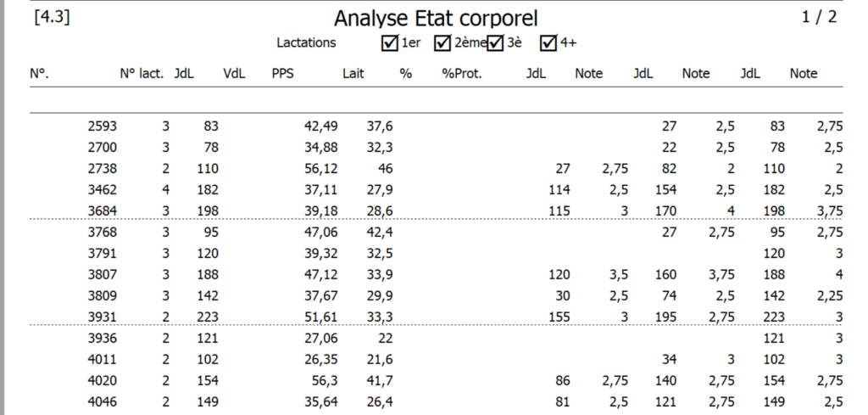The image size is (868, 415).
Task: Toggle the "1er" lactation checkbox
Action: pyautogui.click(x=390, y=42)
